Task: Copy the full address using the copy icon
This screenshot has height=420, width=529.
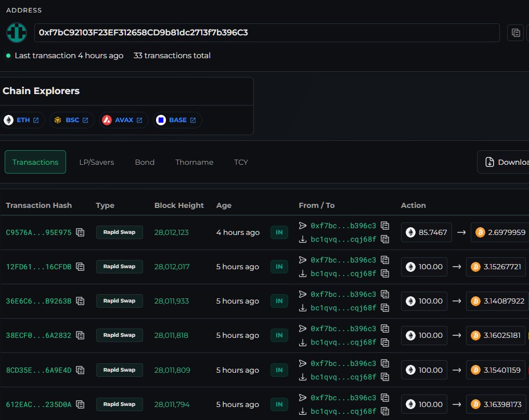Action: point(515,33)
